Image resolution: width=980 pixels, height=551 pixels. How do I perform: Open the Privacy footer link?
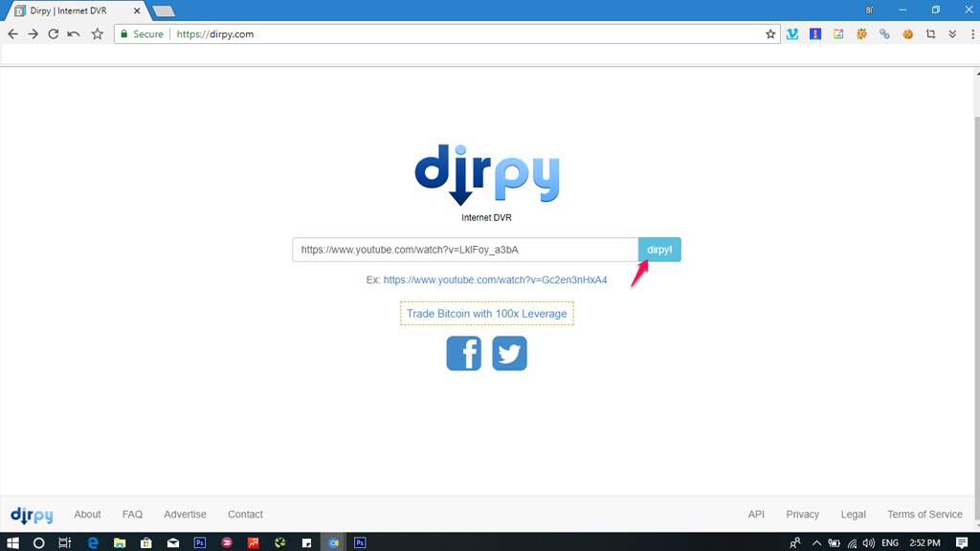803,514
